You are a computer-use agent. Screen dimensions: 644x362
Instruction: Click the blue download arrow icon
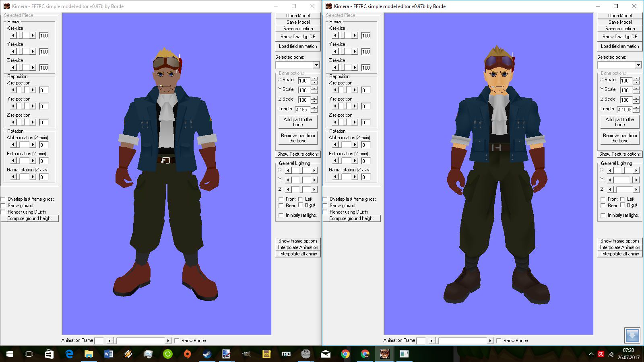click(632, 335)
